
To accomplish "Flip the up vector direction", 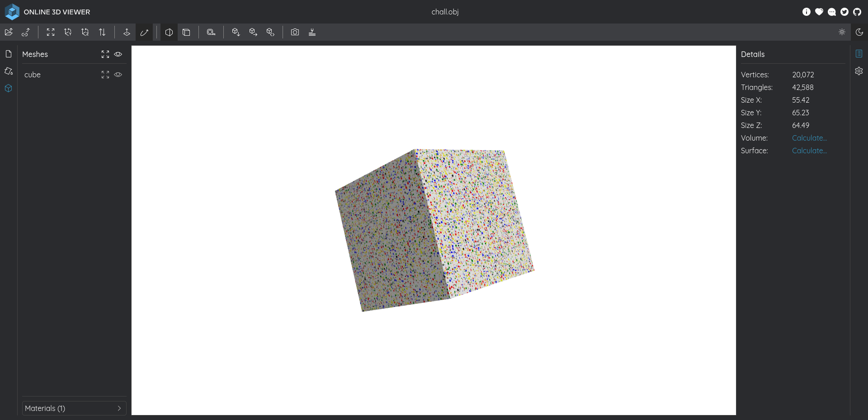I will click(102, 32).
